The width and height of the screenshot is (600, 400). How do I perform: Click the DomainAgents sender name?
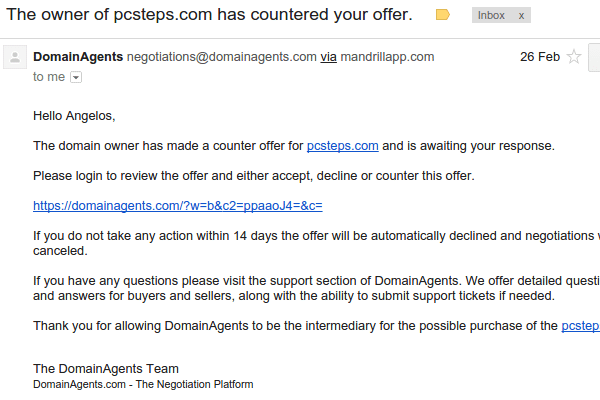[x=78, y=57]
